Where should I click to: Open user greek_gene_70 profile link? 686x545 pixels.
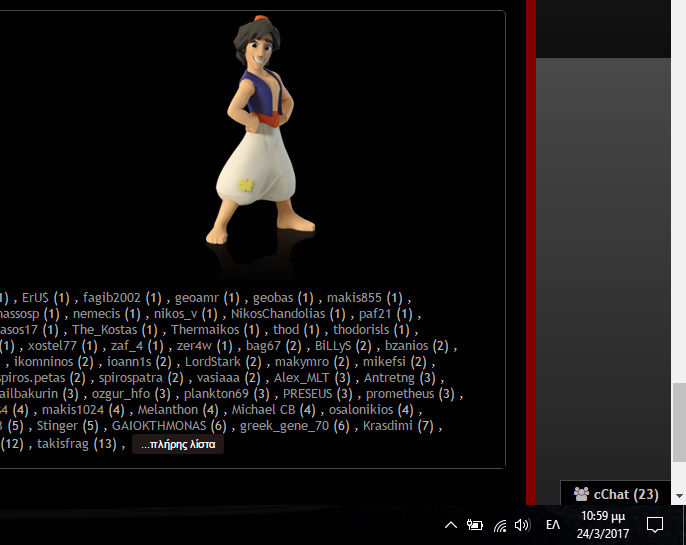[x=284, y=426]
